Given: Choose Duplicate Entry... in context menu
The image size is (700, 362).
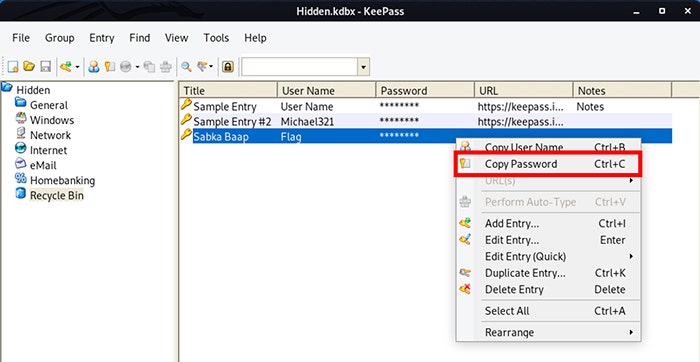Looking at the screenshot, I should coord(548,273).
